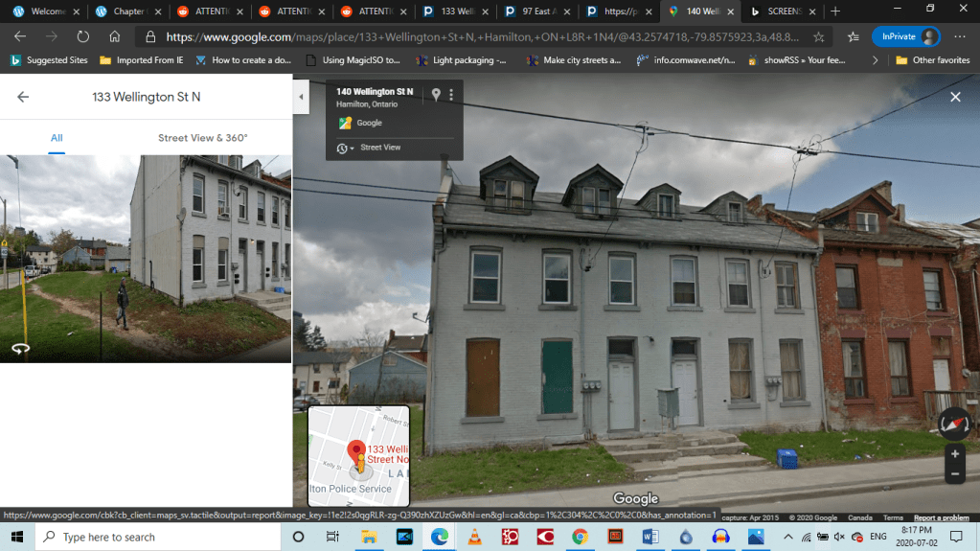Viewport: 980px width, 551px height.
Task: Open the Street View time history dropdown
Action: click(x=345, y=148)
